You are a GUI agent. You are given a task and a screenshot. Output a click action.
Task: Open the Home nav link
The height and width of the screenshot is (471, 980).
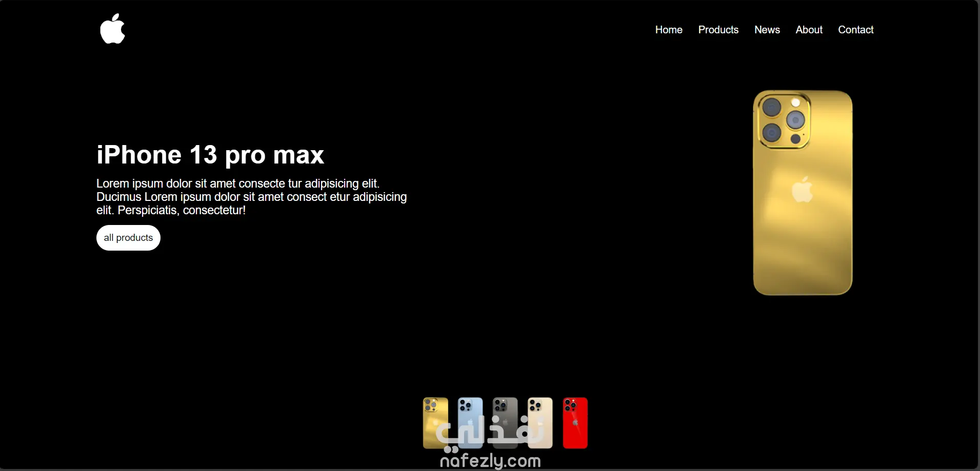(x=669, y=30)
